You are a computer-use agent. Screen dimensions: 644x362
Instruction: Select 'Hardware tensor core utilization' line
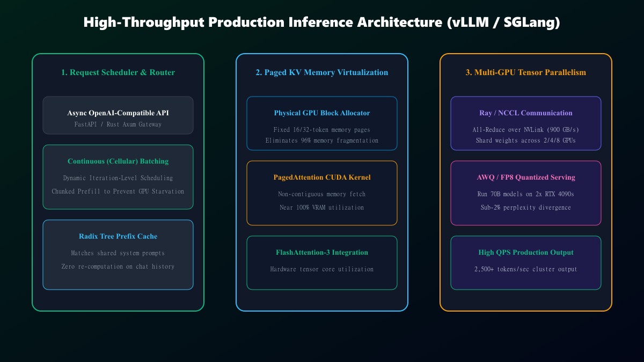pyautogui.click(x=322, y=269)
